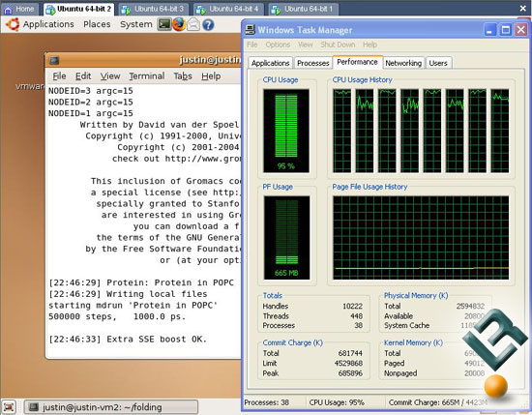Close the Windows Task Manager window
532x415 pixels.
tap(521, 30)
